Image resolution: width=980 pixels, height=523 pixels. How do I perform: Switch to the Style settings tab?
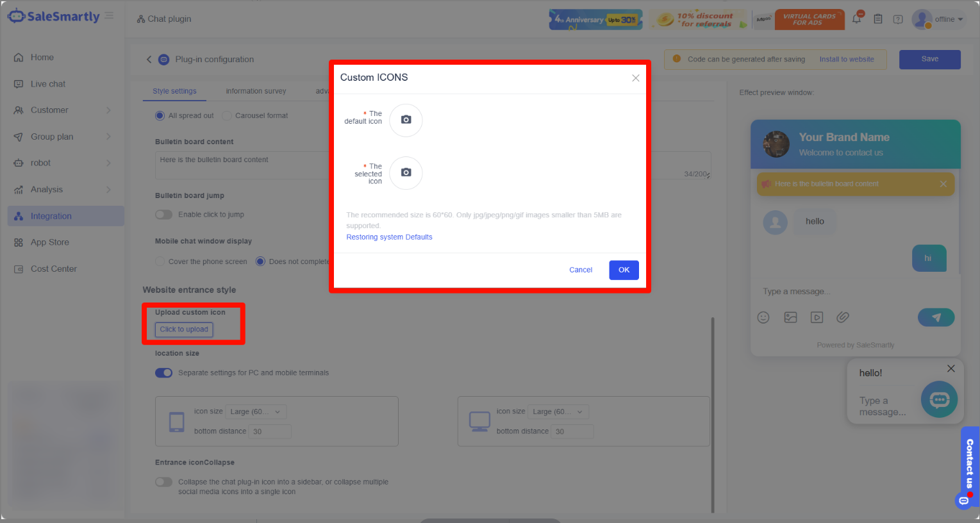pyautogui.click(x=174, y=91)
